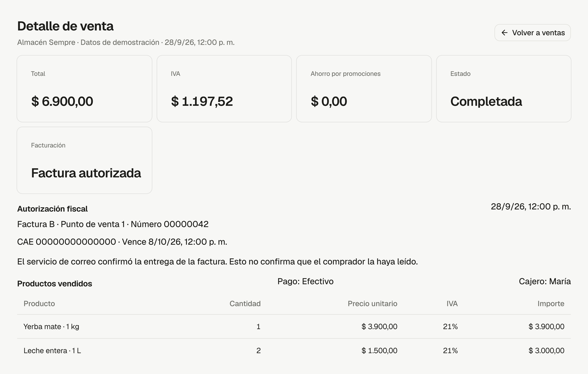Click the fiscal authorization date 28/9/26

[x=531, y=207]
